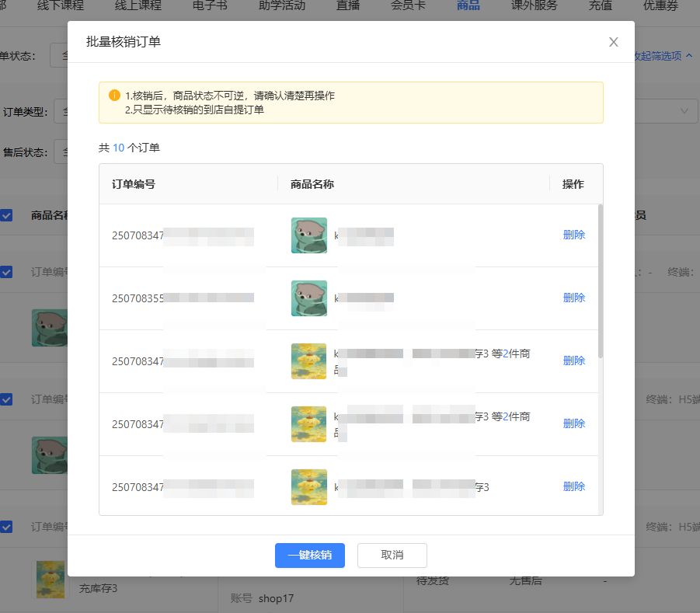The width and height of the screenshot is (700, 613).
Task: Collapse filters with 收起筛选项 link
Action: [x=662, y=56]
